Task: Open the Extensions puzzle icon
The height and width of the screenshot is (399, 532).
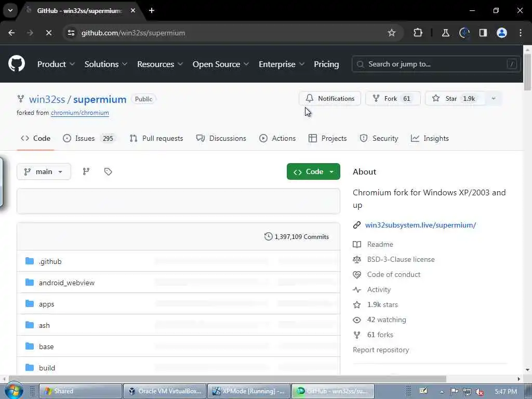Action: click(x=418, y=33)
